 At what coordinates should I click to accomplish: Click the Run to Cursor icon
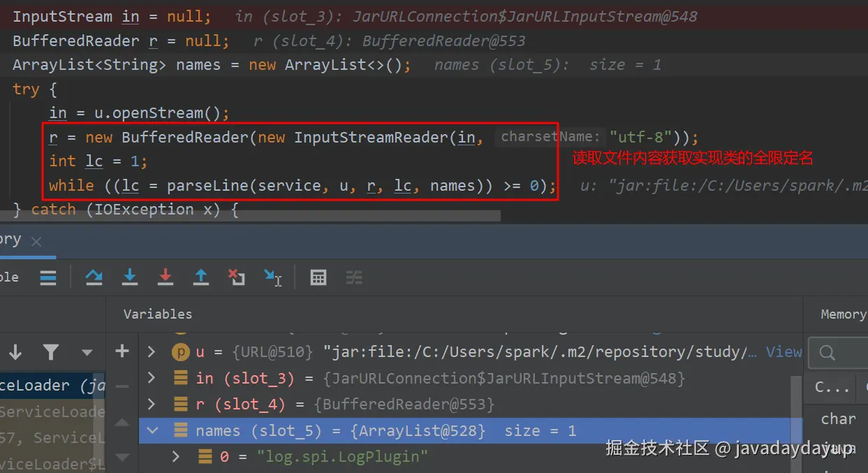point(273,277)
